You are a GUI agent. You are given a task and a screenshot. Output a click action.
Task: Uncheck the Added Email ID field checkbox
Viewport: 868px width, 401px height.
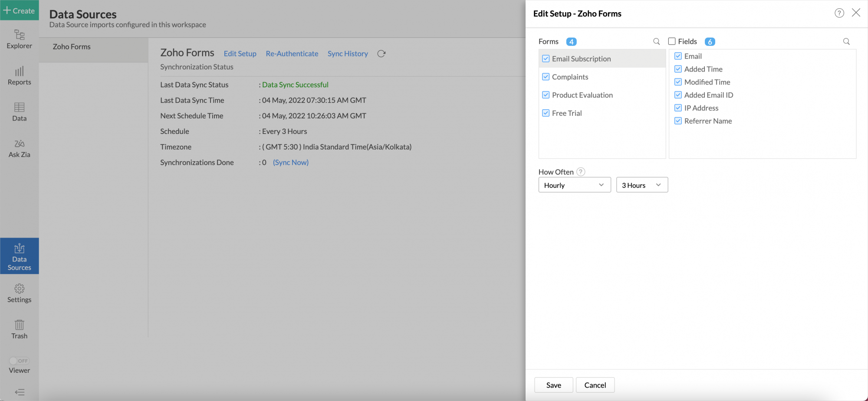[x=678, y=95]
